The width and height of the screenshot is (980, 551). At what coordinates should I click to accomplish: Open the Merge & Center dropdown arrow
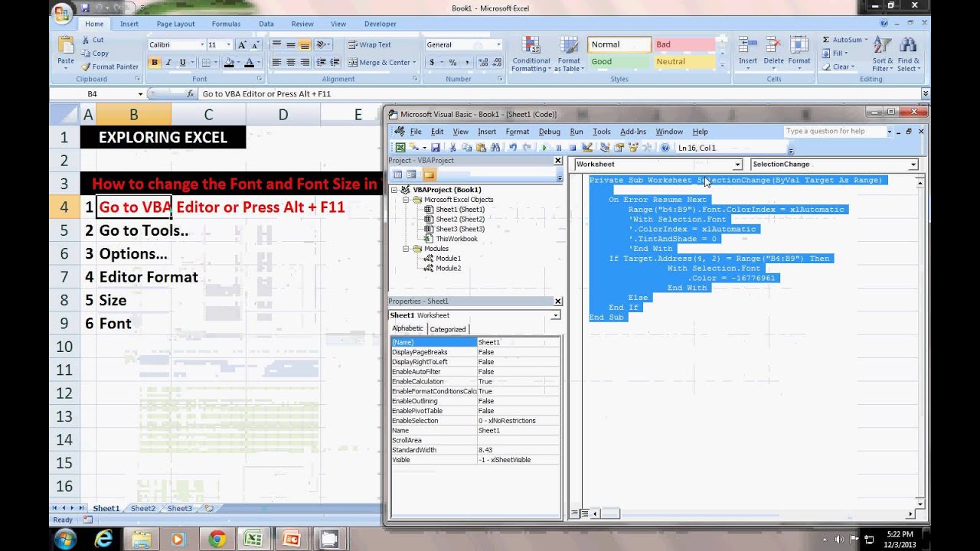[x=414, y=63]
